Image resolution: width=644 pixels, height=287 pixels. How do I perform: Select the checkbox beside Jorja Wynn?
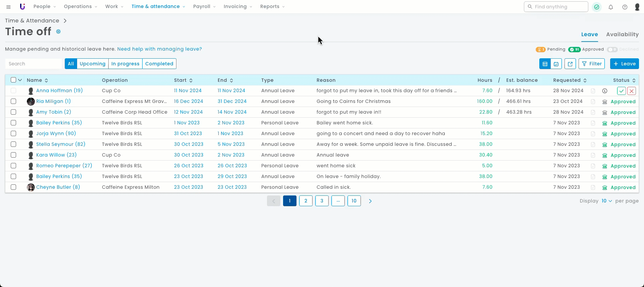tap(13, 133)
